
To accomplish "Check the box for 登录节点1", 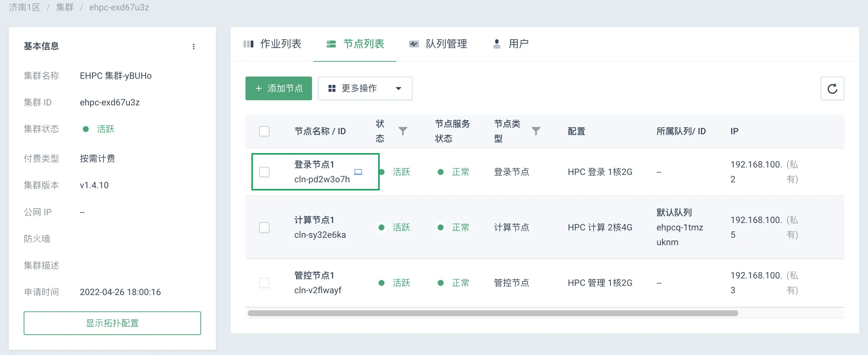I will tap(264, 172).
